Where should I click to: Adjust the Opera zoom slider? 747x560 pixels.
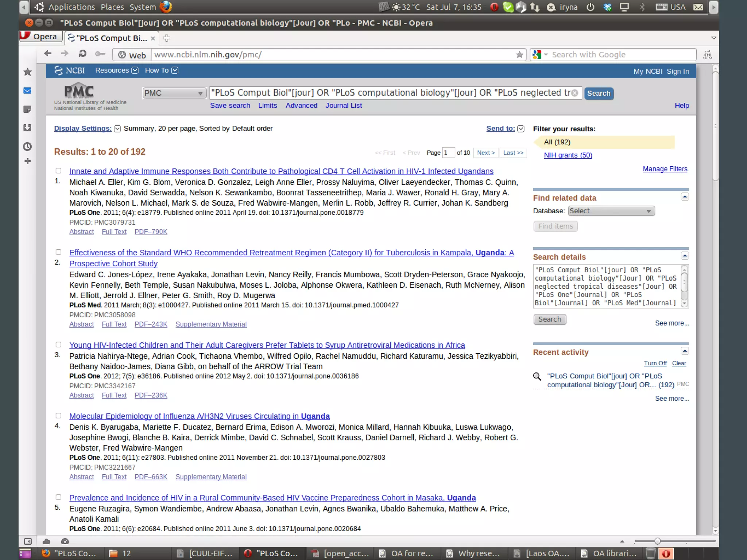pyautogui.click(x=657, y=541)
